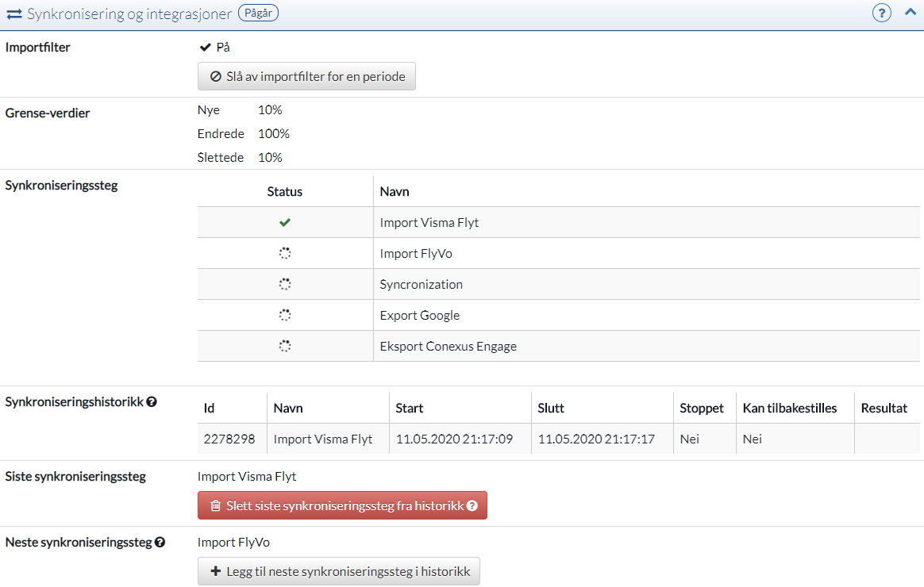Click the Pågår status badge
Image resolution: width=924 pixels, height=587 pixels.
(x=258, y=13)
